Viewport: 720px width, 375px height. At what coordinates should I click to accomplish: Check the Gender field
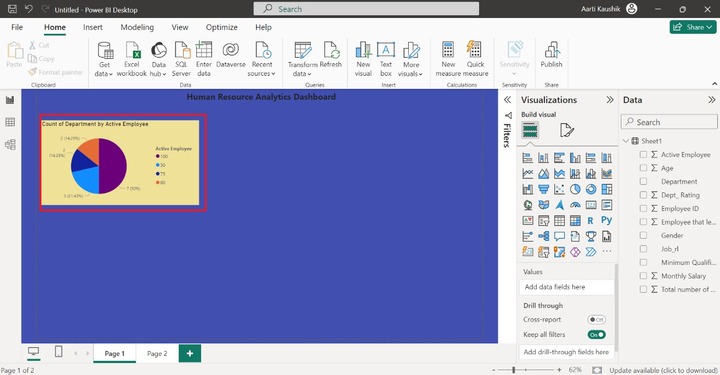coord(643,235)
